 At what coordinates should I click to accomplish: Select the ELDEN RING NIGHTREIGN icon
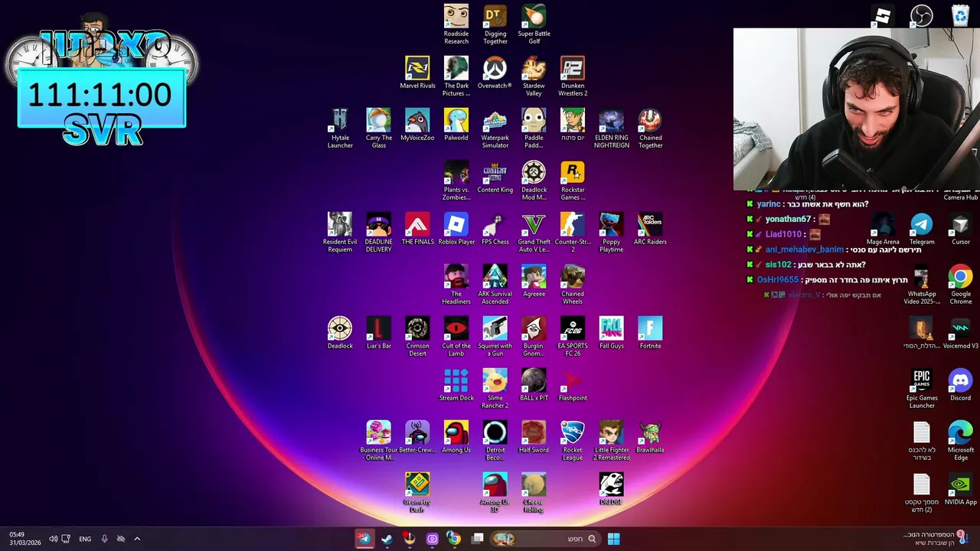pyautogui.click(x=611, y=129)
